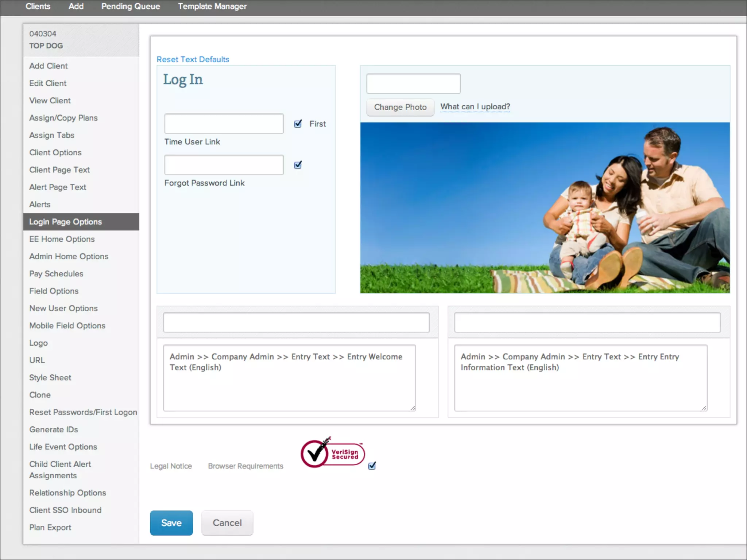
Task: Go to EE Home Options sidebar item
Action: (x=62, y=239)
